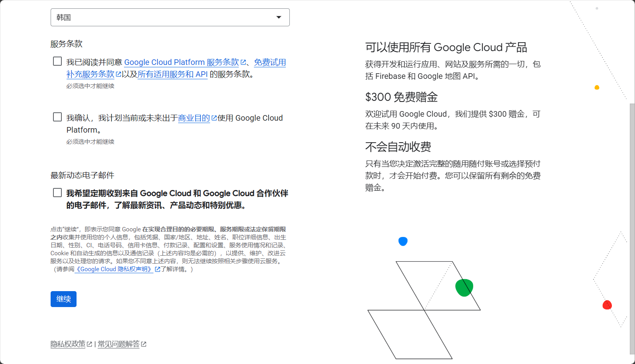Click external-link icon beside 常见问题解答

(x=144, y=344)
